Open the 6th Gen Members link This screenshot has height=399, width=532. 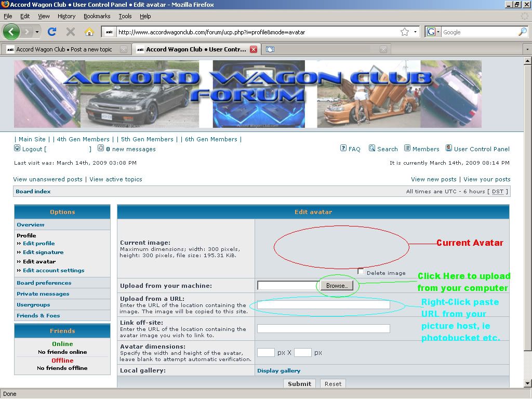(x=211, y=139)
